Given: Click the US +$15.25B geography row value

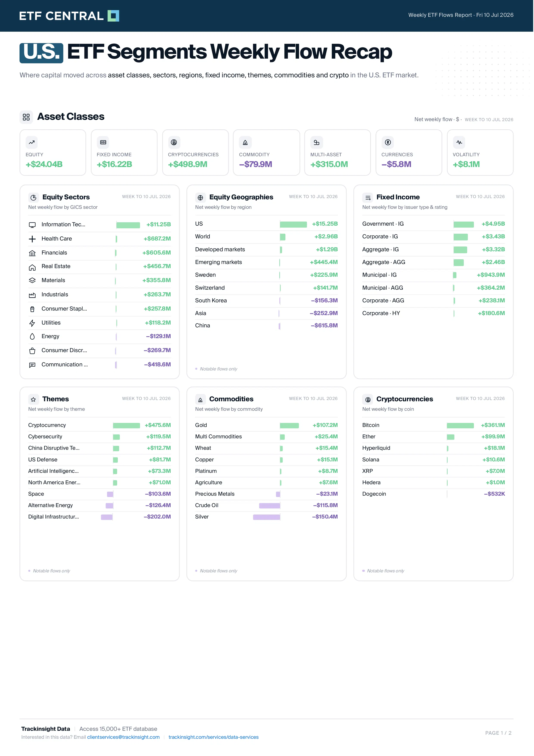Looking at the screenshot, I should [x=325, y=224].
